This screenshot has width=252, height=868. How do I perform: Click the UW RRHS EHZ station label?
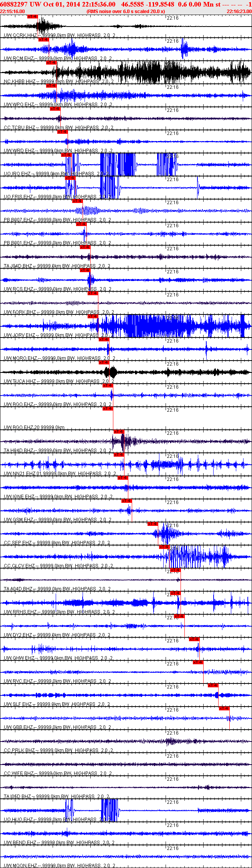tap(59, 612)
